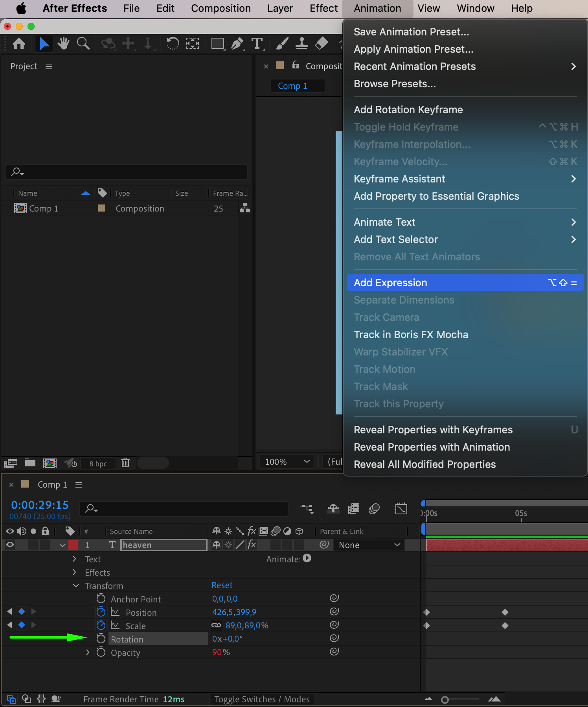Screen dimensions: 588x707
Task: Activate the Eraser tool
Action: (322, 44)
